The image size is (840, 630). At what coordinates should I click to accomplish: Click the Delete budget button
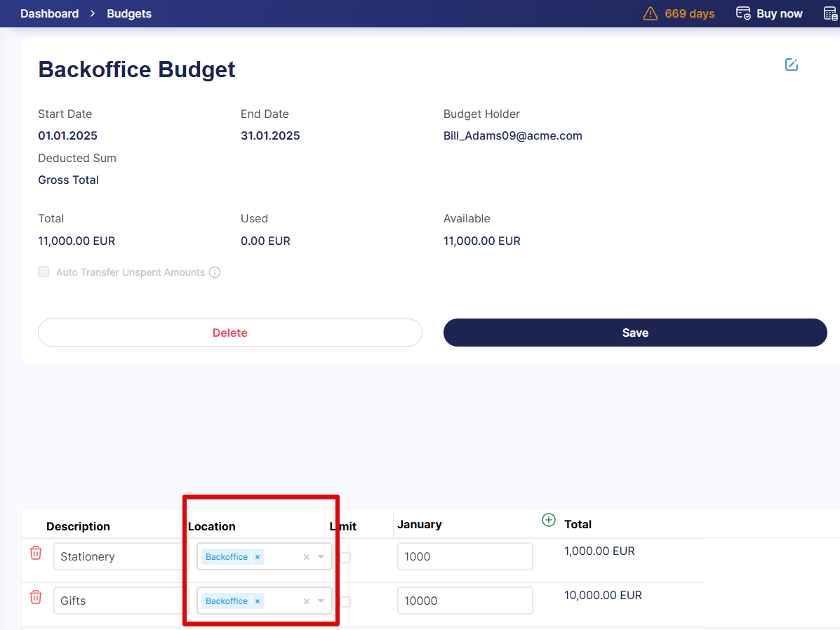coord(229,333)
